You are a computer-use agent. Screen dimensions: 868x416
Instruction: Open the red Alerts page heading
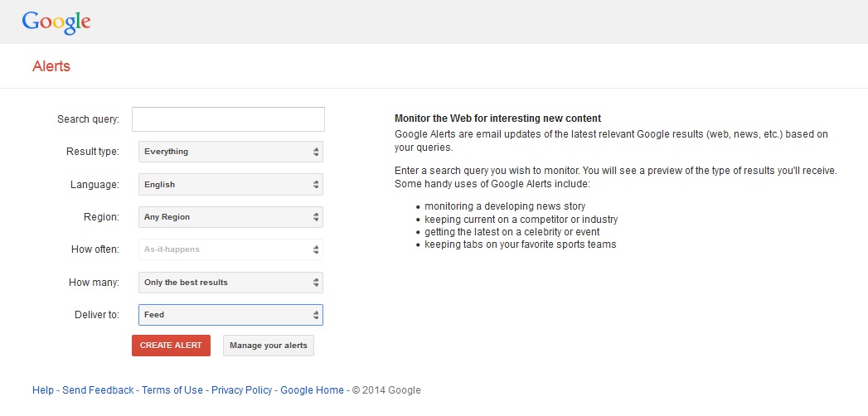(51, 66)
